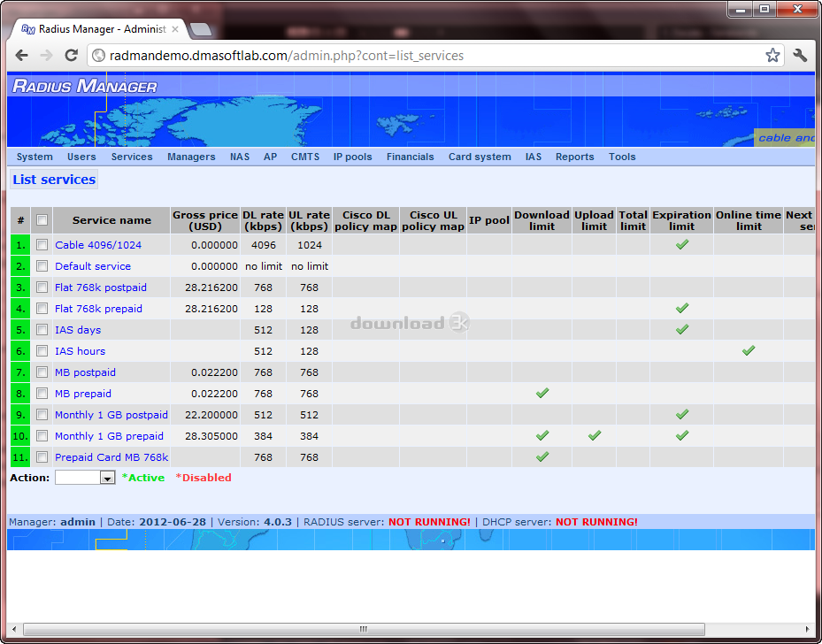Tick the checkbox for IAS days
Viewport: 822px width, 644px height.
(x=42, y=330)
